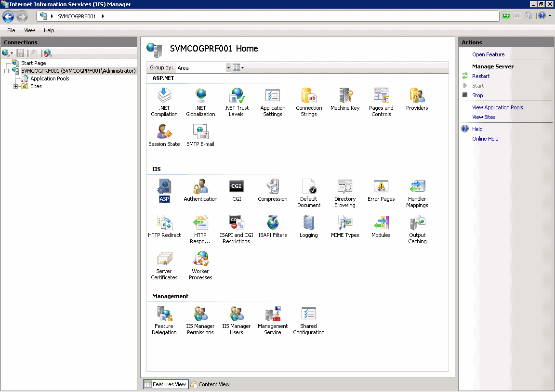
Task: Click the refresh page toolbar icon
Action: (x=506, y=16)
